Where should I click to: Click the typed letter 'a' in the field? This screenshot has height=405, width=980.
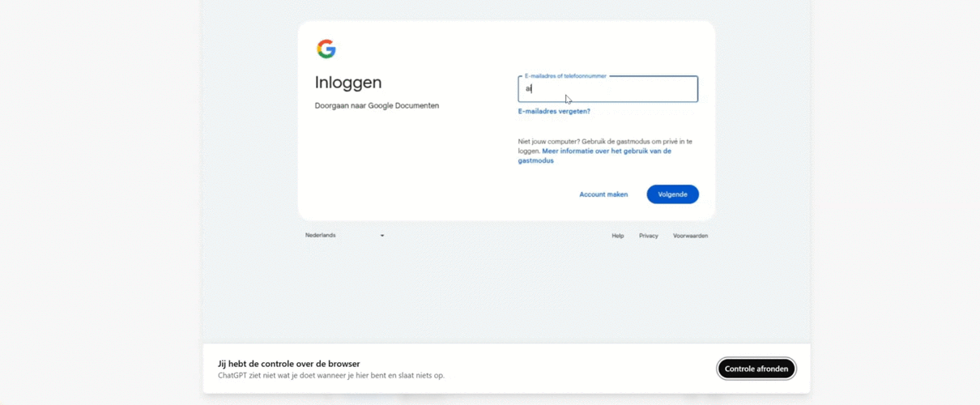point(528,89)
